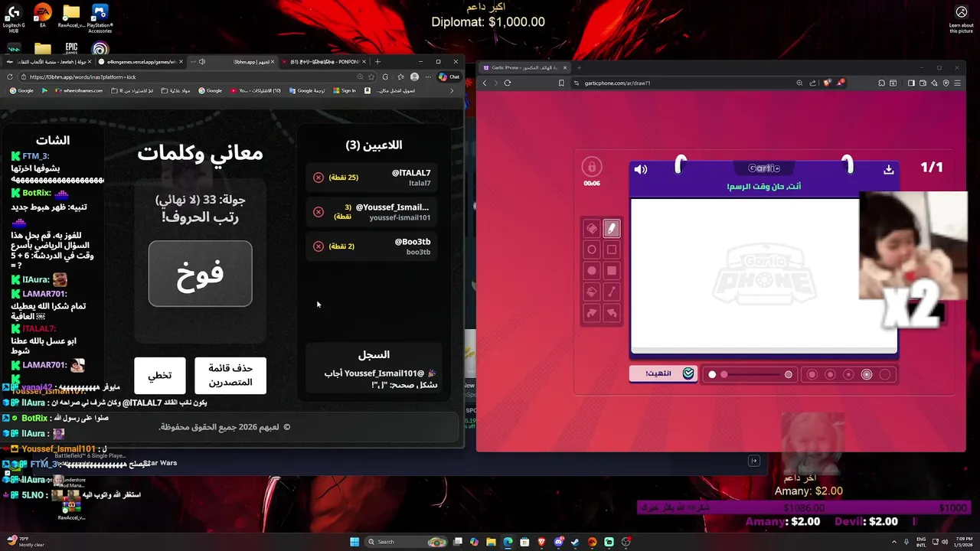Select the eraser tool in Gartic Phone
The width and height of the screenshot is (980, 551).
point(592,228)
